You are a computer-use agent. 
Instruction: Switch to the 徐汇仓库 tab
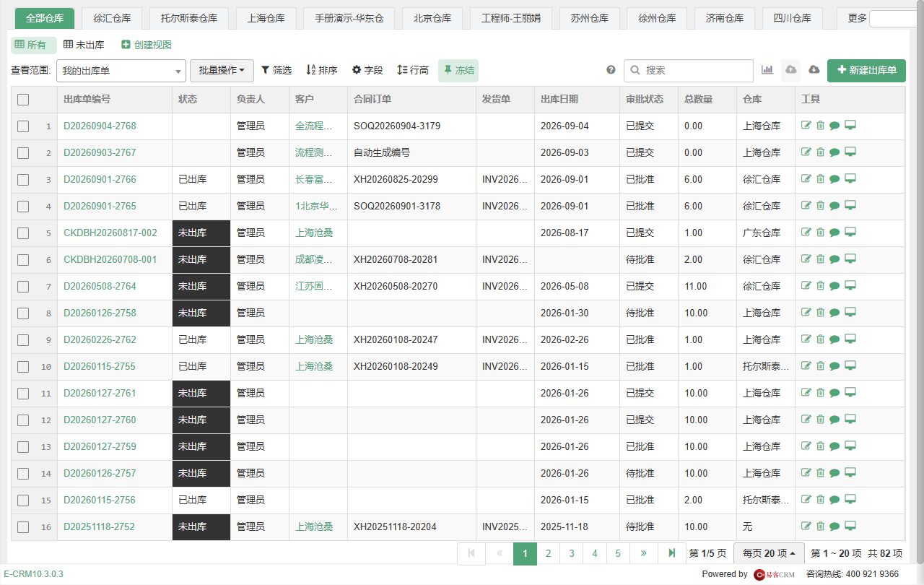[x=112, y=18]
